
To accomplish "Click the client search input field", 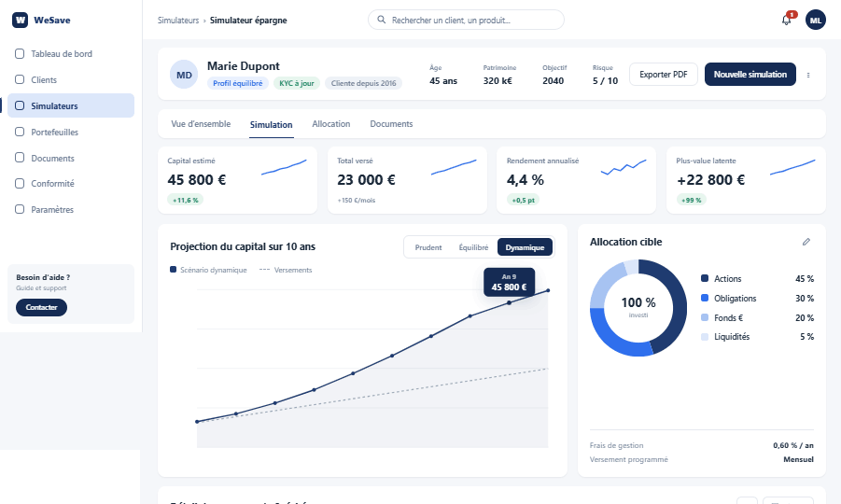I will tap(466, 20).
